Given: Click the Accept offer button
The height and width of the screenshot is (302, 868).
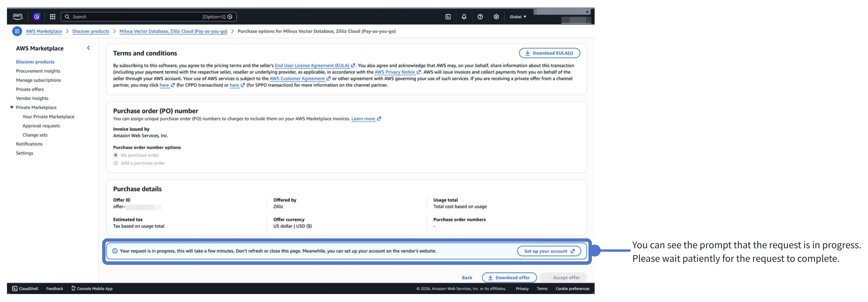Looking at the screenshot, I should [x=563, y=277].
